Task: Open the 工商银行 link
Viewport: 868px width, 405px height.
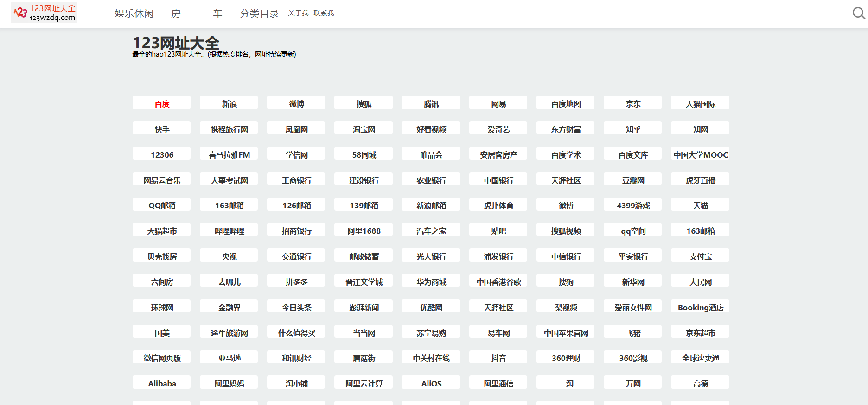Action: (296, 180)
